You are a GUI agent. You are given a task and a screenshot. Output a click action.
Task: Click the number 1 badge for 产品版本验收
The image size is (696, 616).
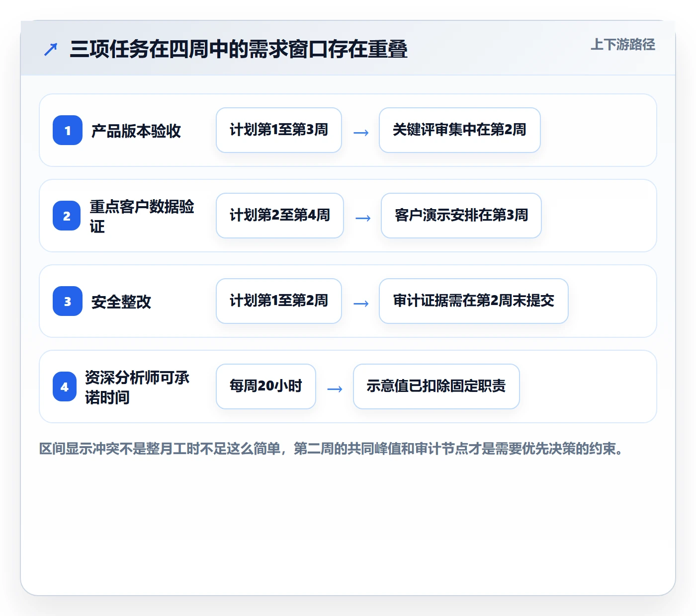click(x=68, y=130)
